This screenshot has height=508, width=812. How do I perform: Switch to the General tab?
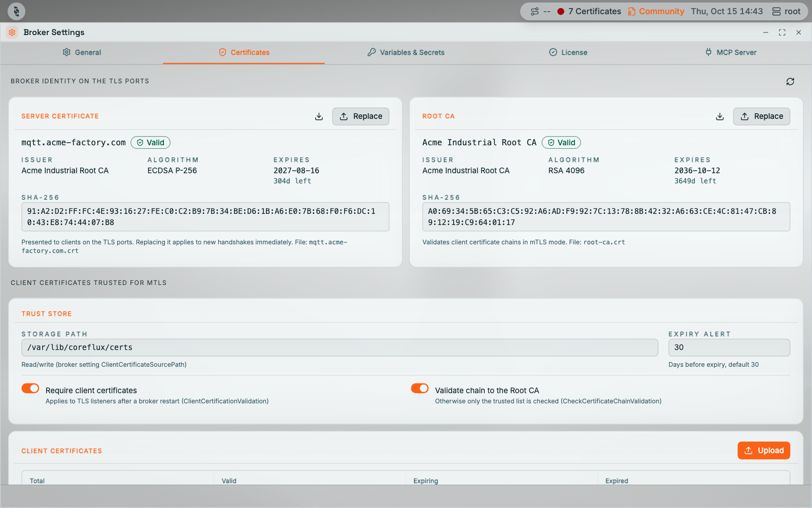[82, 52]
